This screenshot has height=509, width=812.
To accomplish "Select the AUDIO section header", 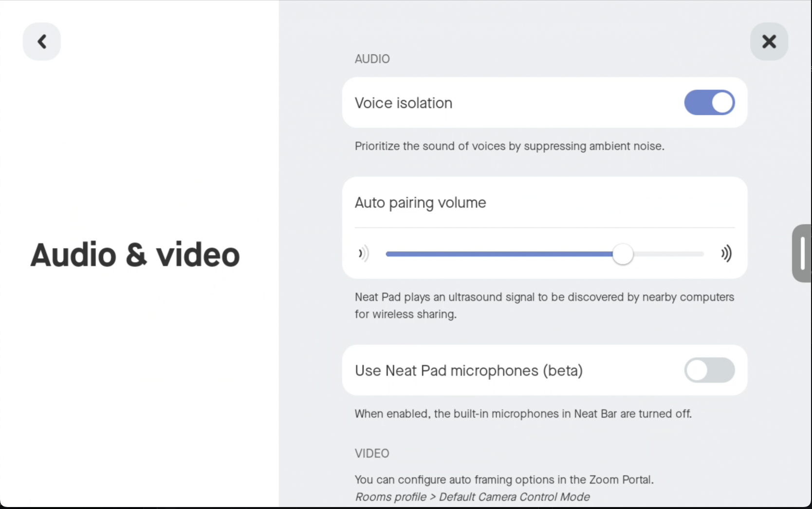I will coord(371,58).
